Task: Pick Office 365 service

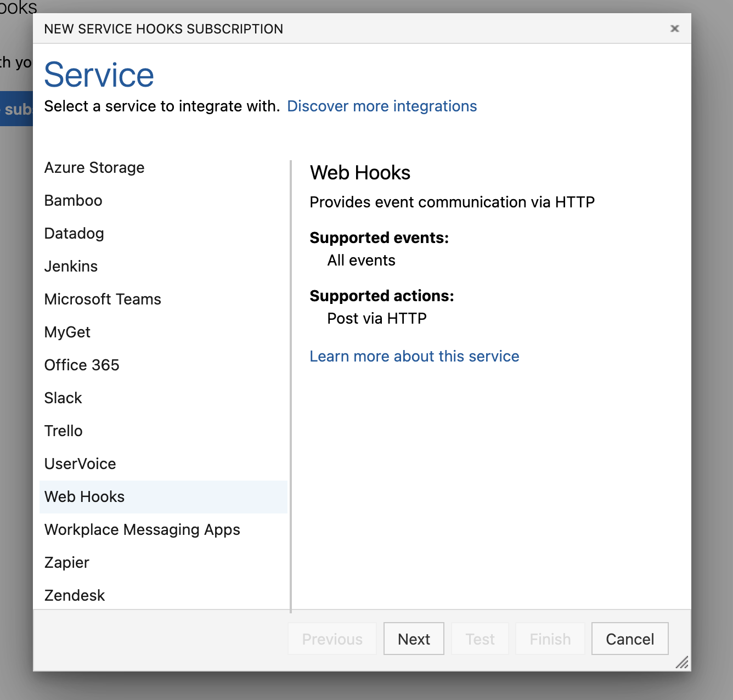Action: tap(82, 365)
